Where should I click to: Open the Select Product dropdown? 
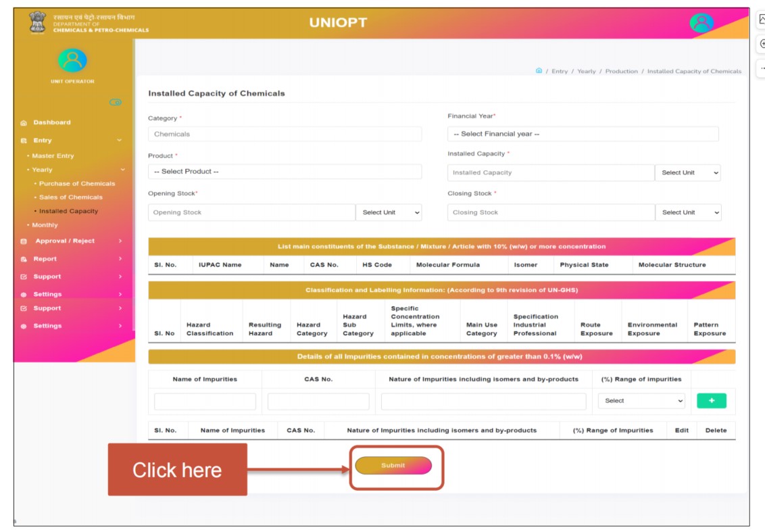tap(285, 171)
